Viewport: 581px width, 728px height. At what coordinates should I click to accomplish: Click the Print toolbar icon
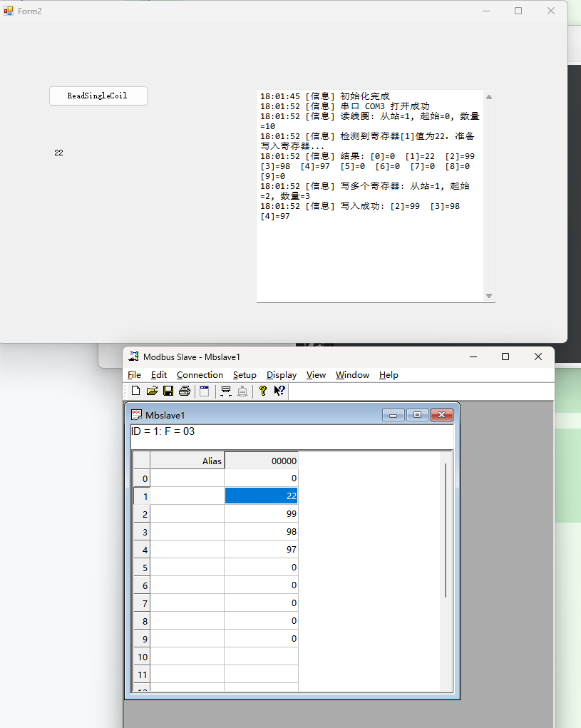pyautogui.click(x=185, y=391)
